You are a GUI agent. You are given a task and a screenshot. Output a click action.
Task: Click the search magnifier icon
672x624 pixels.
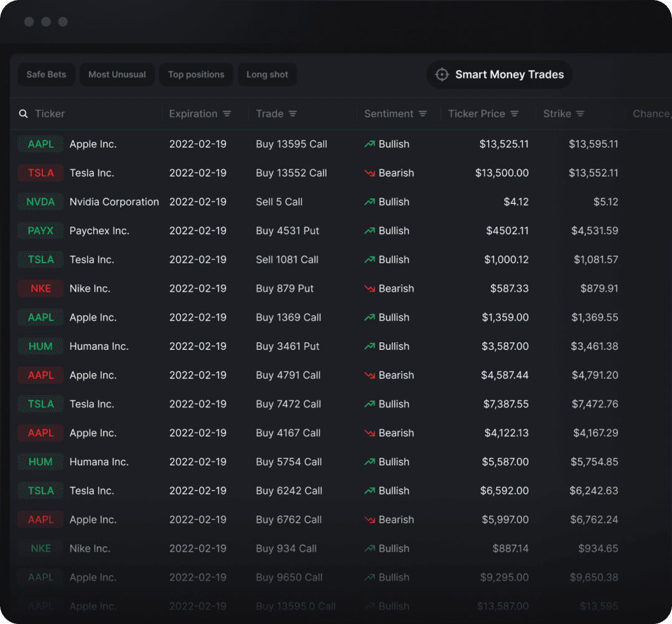(24, 114)
